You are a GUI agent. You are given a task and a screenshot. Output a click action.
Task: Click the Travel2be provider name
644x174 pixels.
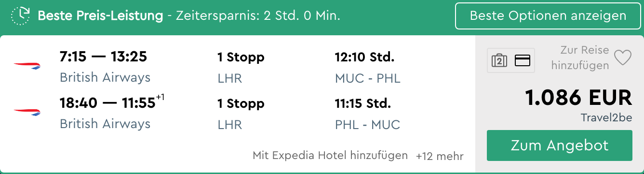pyautogui.click(x=606, y=118)
